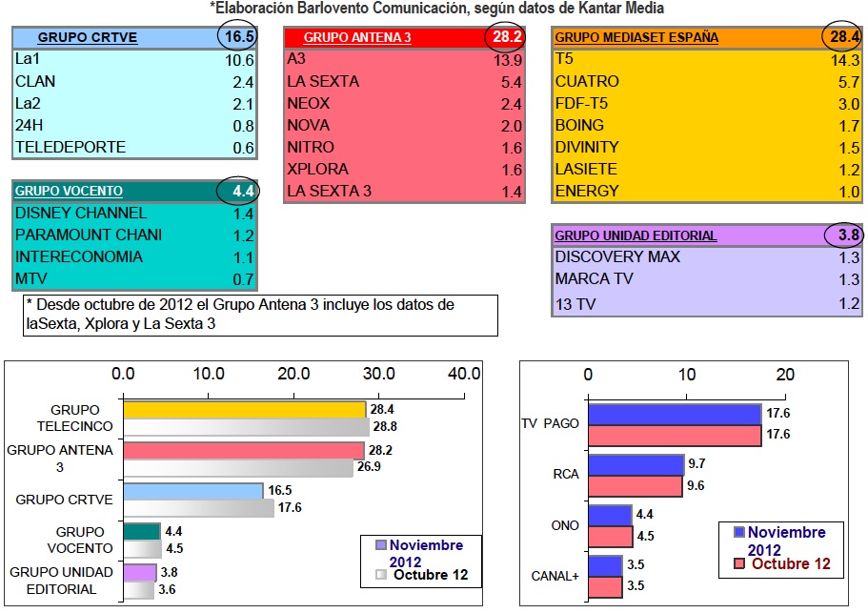The width and height of the screenshot is (868, 613).
Task: Select the 13.9 value beside A3
Action: [508, 60]
